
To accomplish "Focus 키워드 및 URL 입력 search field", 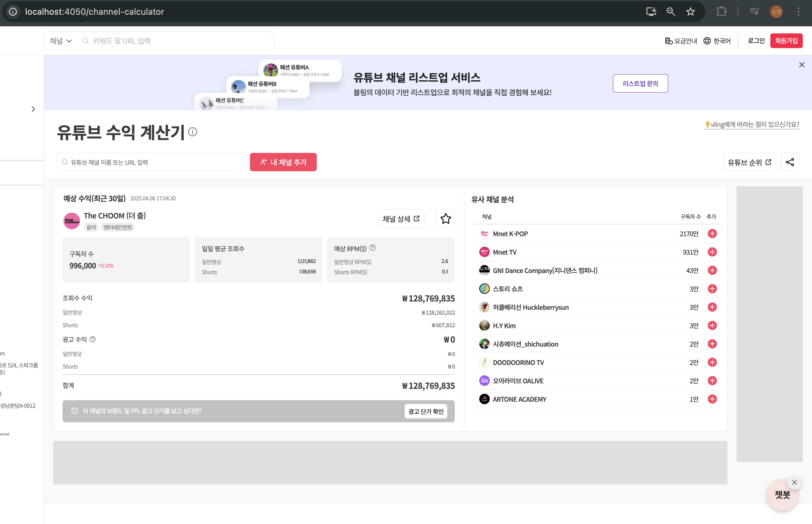I will 176,41.
